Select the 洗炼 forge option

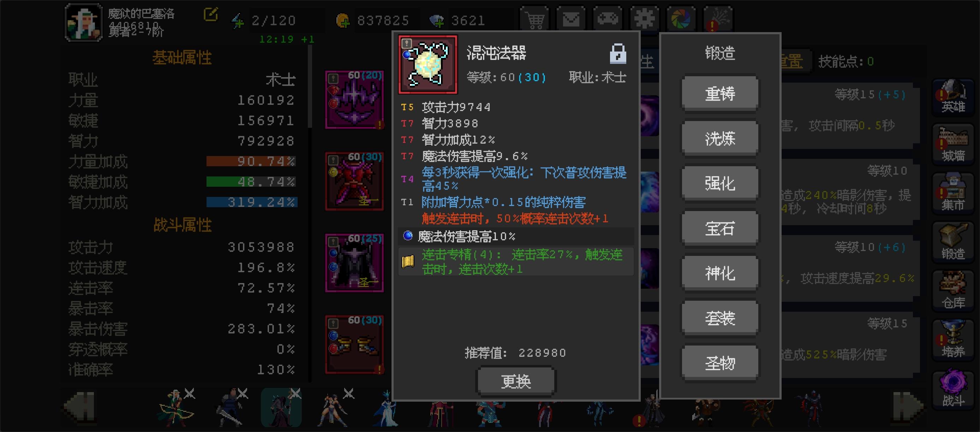click(720, 138)
